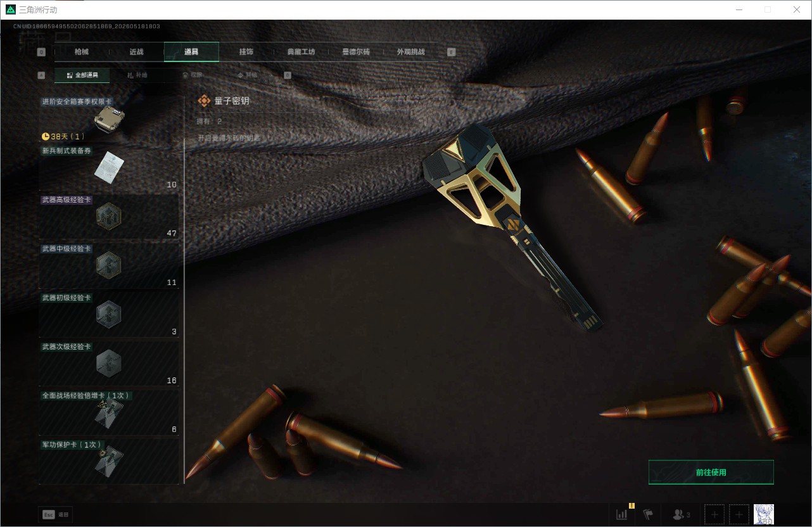Image resolution: width=812 pixels, height=527 pixels.
Task: Click the 拥有：2 owned count text
Action: pyautogui.click(x=210, y=121)
